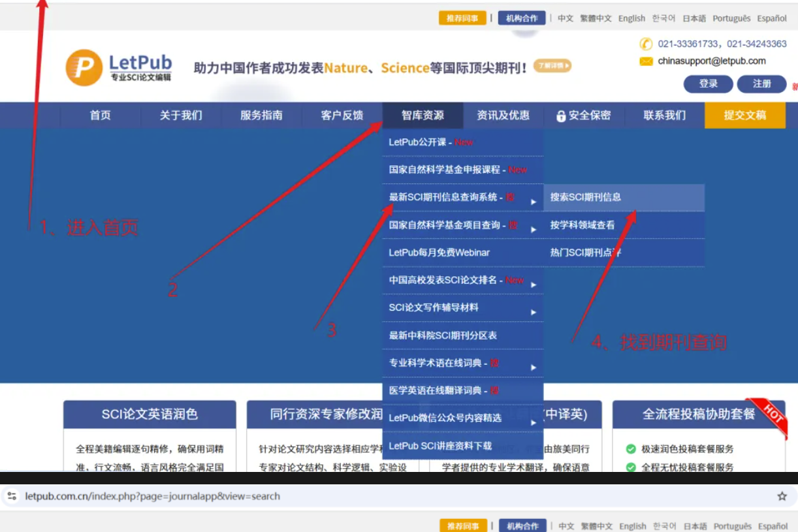
Task: Click the 了解详情 badge after the slogan
Action: click(552, 65)
